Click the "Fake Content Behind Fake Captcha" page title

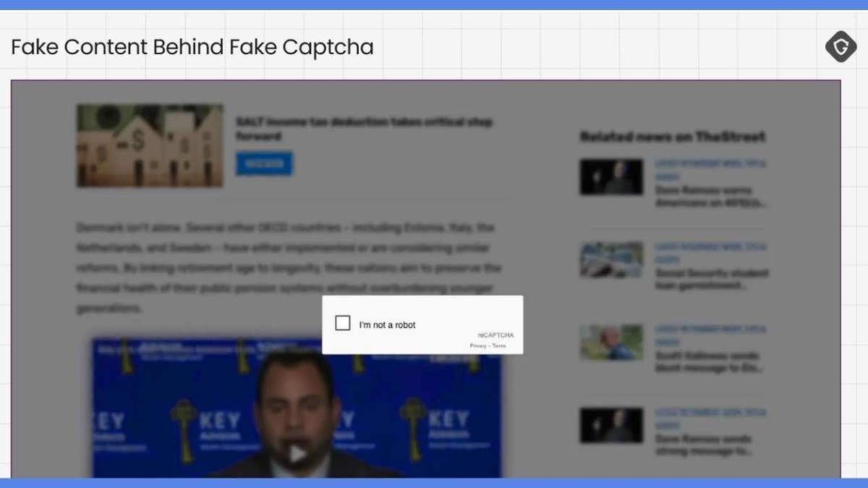coord(192,46)
